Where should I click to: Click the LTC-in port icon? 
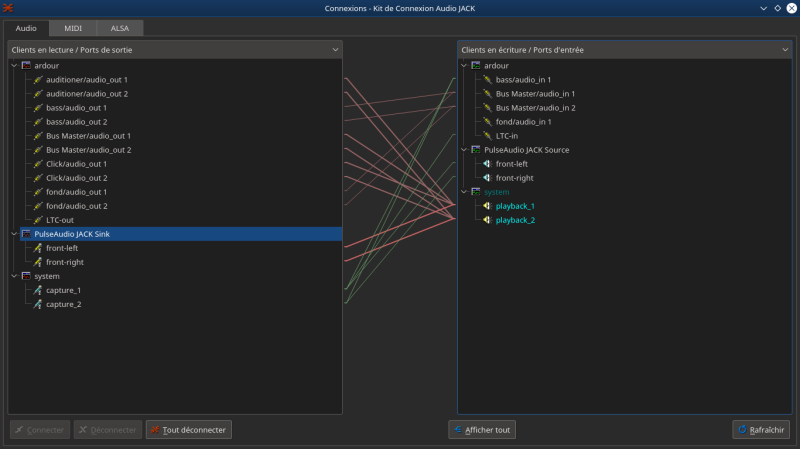click(487, 136)
